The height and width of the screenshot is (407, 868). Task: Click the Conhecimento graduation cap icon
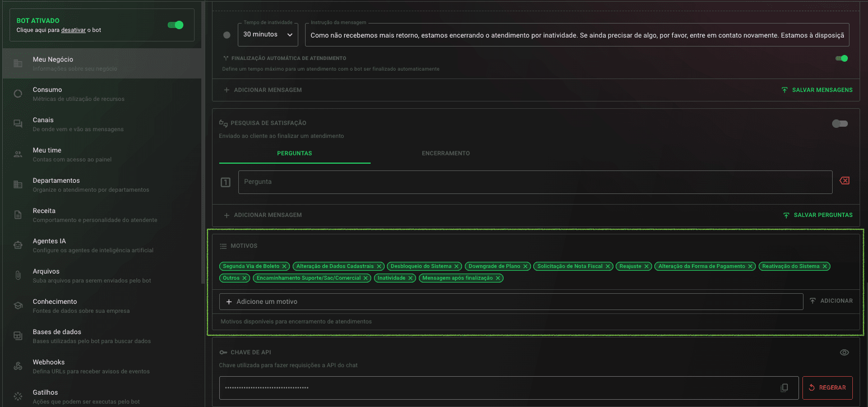click(18, 306)
